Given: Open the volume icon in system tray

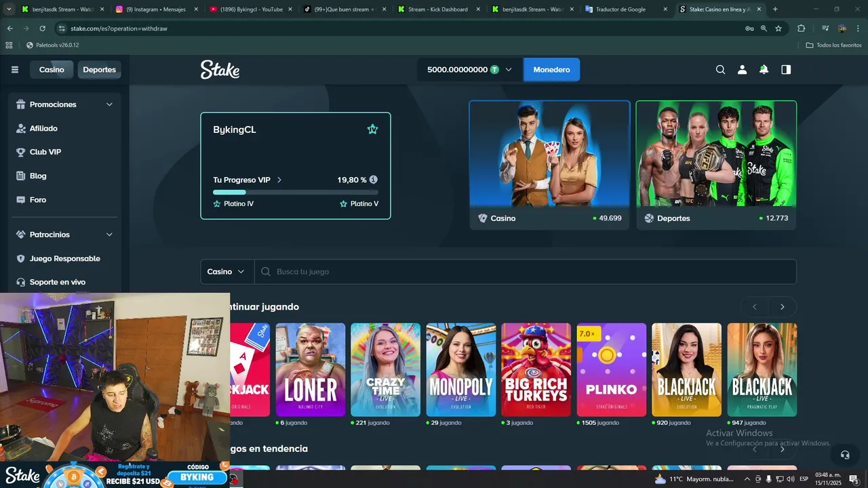Looking at the screenshot, I should 791,479.
